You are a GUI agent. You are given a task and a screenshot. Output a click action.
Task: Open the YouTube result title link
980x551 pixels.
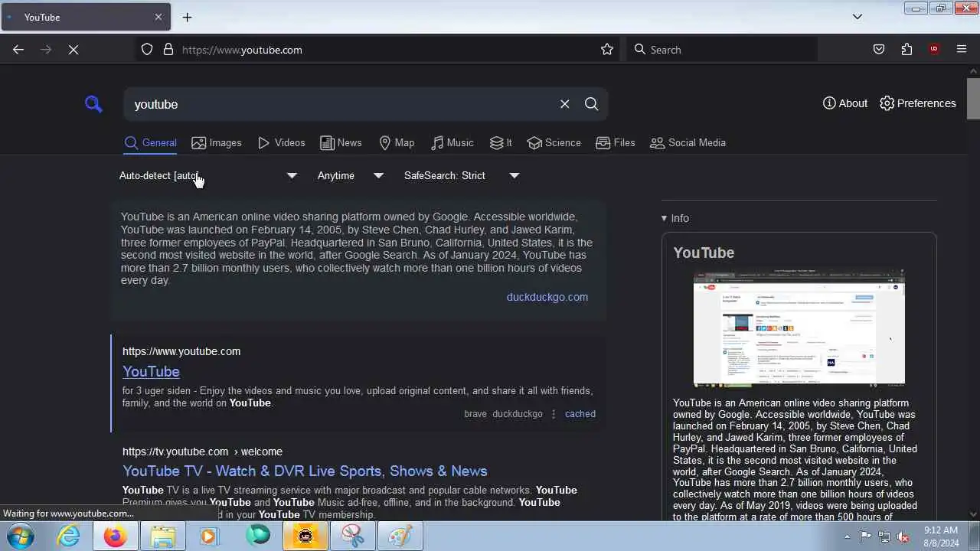pos(151,371)
